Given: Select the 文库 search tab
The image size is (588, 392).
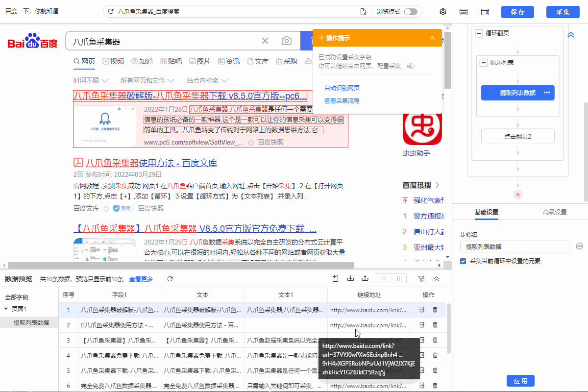Looking at the screenshot, I should (x=258, y=61).
